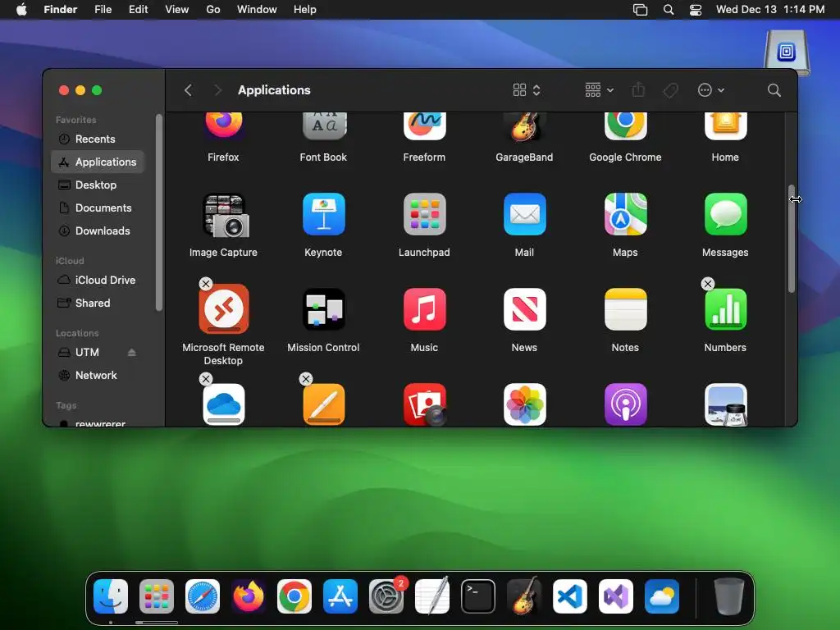840x630 pixels.
Task: Open the Window menu
Action: point(257,10)
